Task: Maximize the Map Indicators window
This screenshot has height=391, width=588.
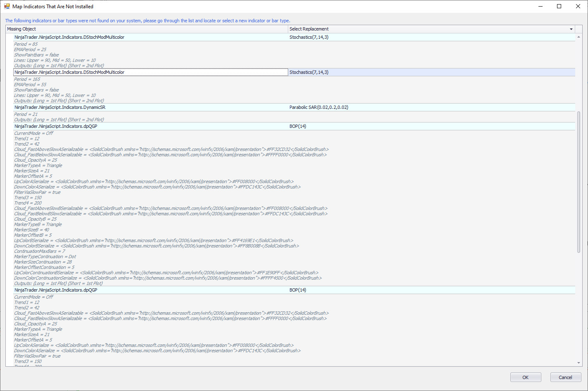Action: tap(559, 6)
